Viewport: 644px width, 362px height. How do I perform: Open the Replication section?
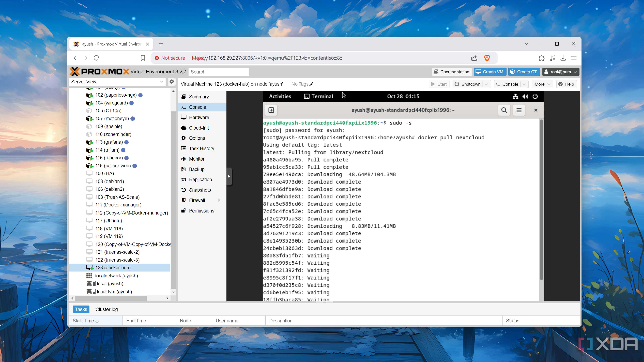click(202, 180)
